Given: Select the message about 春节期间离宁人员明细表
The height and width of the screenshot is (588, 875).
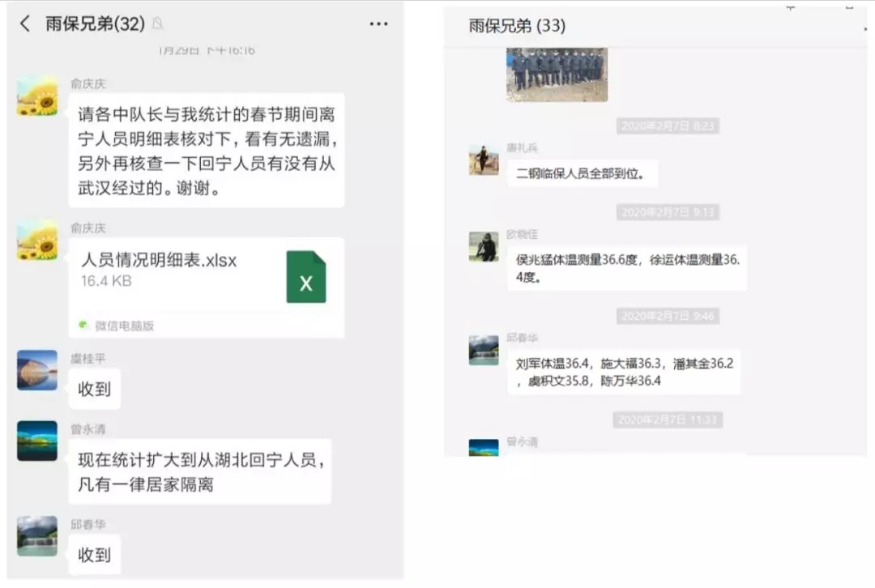Looking at the screenshot, I should (207, 151).
